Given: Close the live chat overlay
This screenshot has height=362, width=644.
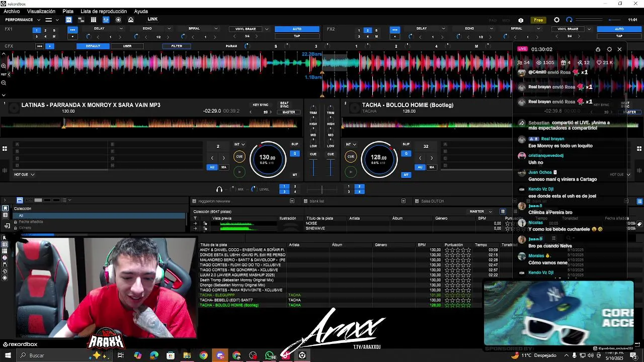Looking at the screenshot, I should click(x=620, y=49).
